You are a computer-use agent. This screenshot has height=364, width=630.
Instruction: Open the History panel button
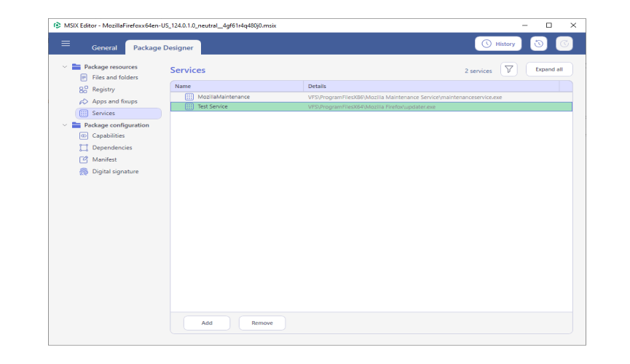click(x=498, y=44)
